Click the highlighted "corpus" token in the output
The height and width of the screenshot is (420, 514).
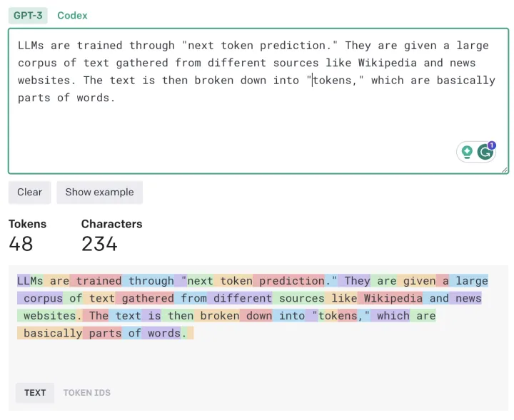(43, 298)
